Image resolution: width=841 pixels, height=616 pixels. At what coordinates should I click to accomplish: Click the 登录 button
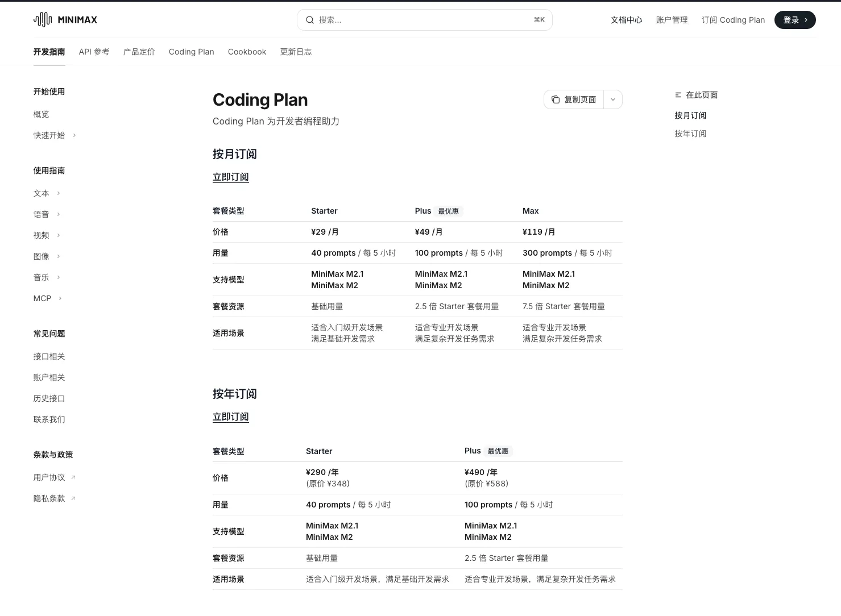click(x=795, y=20)
